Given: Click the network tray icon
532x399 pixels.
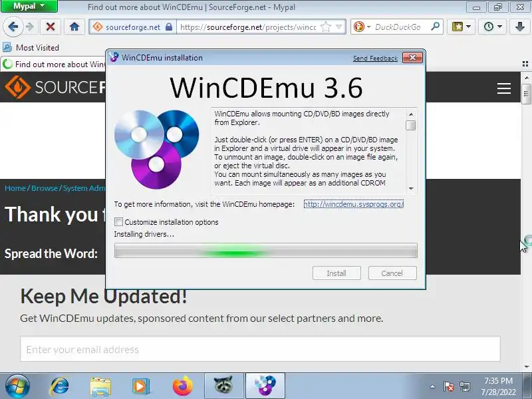Looking at the screenshot, I should [464, 386].
